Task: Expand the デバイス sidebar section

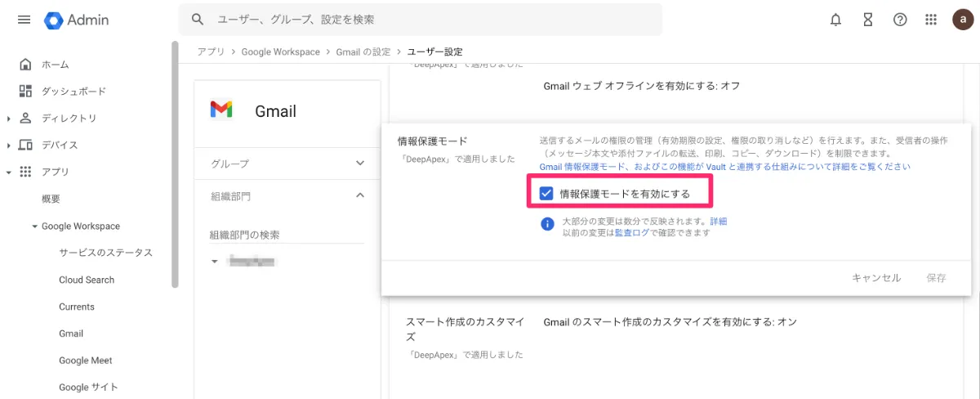Action: point(8,146)
